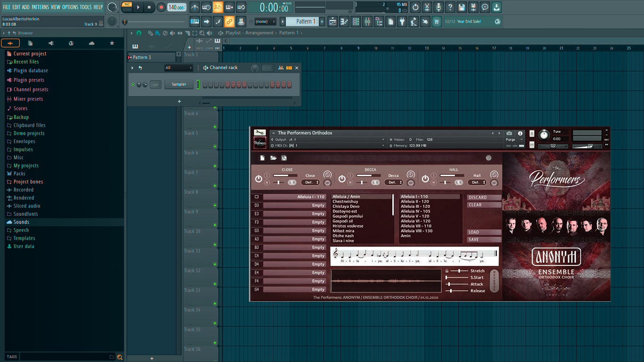Click the LOAD button
The image size is (644, 362).
[x=484, y=232]
